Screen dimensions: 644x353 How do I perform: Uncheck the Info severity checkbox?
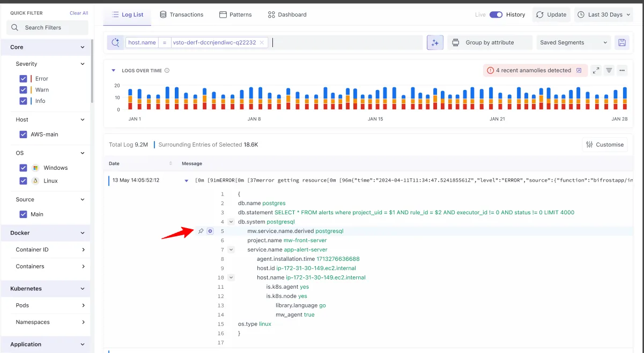(23, 101)
